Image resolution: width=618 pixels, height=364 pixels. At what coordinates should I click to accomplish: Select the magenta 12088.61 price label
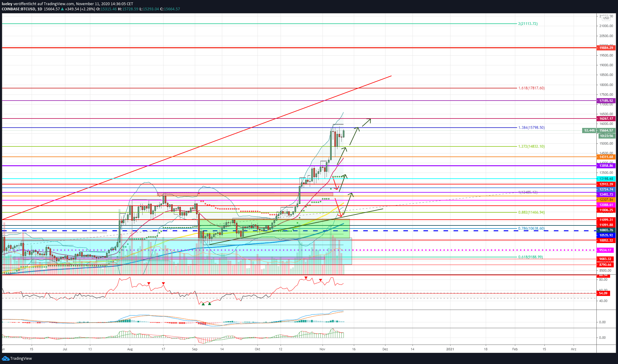click(606, 205)
